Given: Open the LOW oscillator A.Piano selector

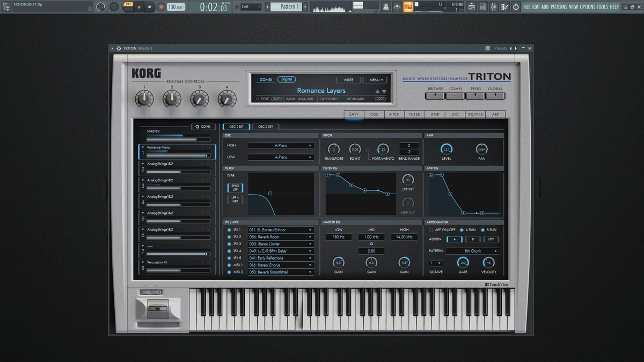Looking at the screenshot, I should coord(281,157).
